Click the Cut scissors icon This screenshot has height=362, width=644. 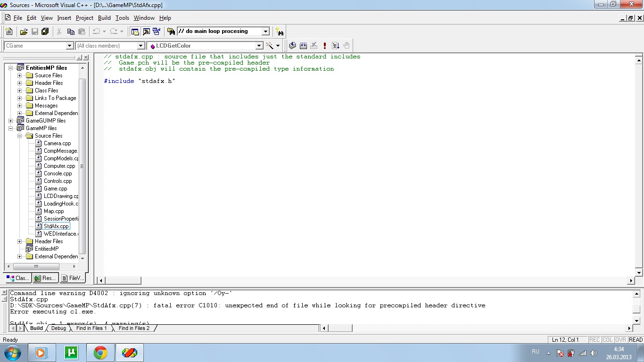pyautogui.click(x=59, y=32)
